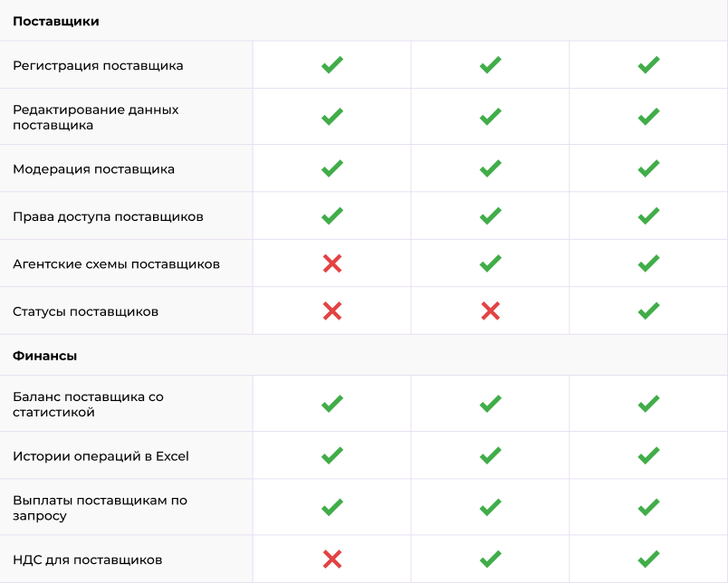Click the Финансы section header

tap(44, 356)
